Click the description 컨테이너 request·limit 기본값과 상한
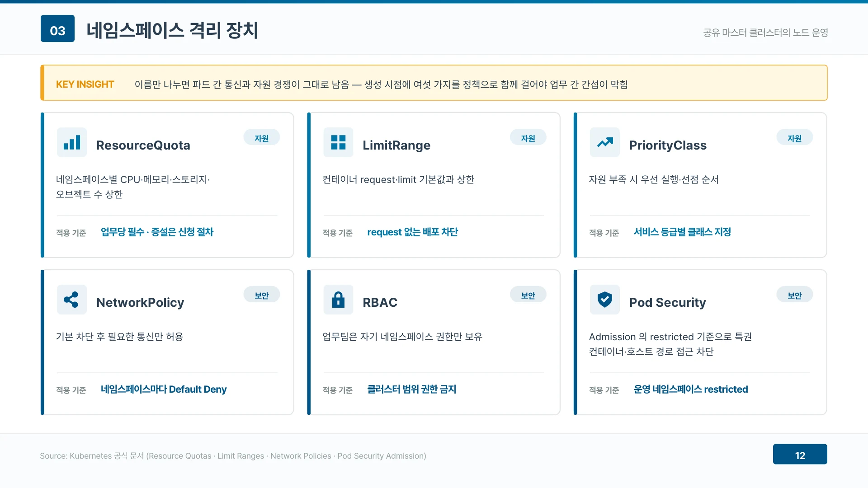868x488 pixels. tap(398, 180)
